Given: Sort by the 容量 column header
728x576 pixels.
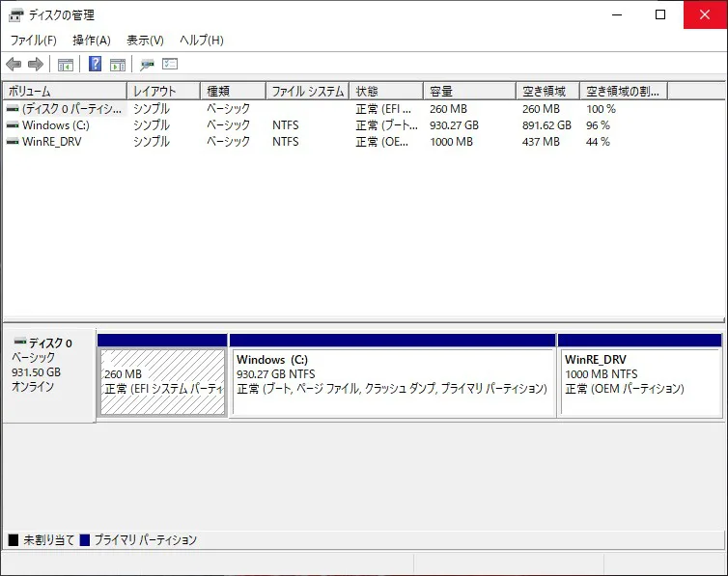Looking at the screenshot, I should [x=469, y=91].
